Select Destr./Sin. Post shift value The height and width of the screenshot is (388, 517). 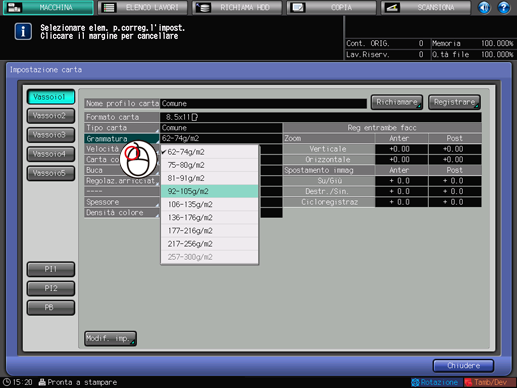click(x=455, y=191)
